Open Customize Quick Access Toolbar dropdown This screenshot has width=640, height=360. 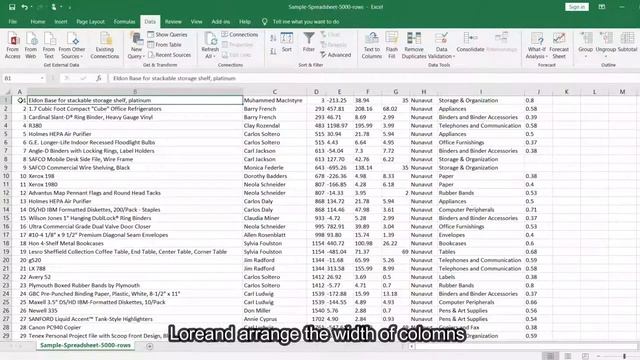tap(70, 7)
